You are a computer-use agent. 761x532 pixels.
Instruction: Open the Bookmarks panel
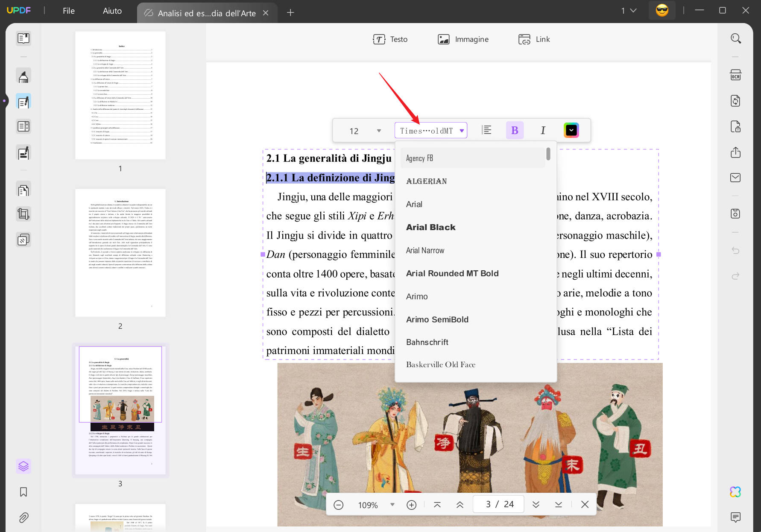pyautogui.click(x=23, y=492)
